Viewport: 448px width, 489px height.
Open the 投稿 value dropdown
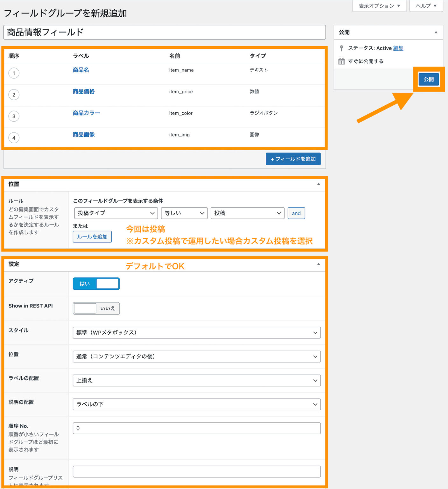[x=248, y=213]
